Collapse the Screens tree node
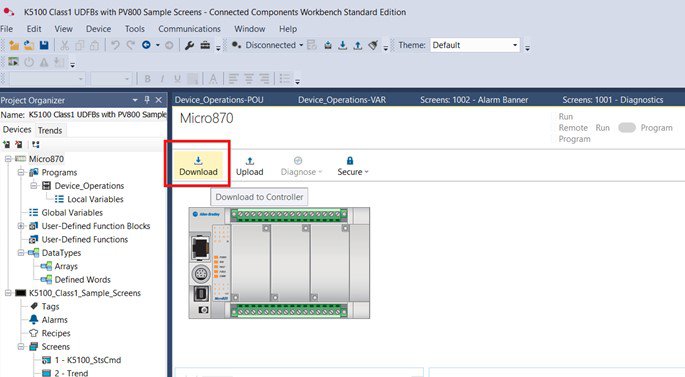Viewport: 685px width, 377px height. click(21, 346)
